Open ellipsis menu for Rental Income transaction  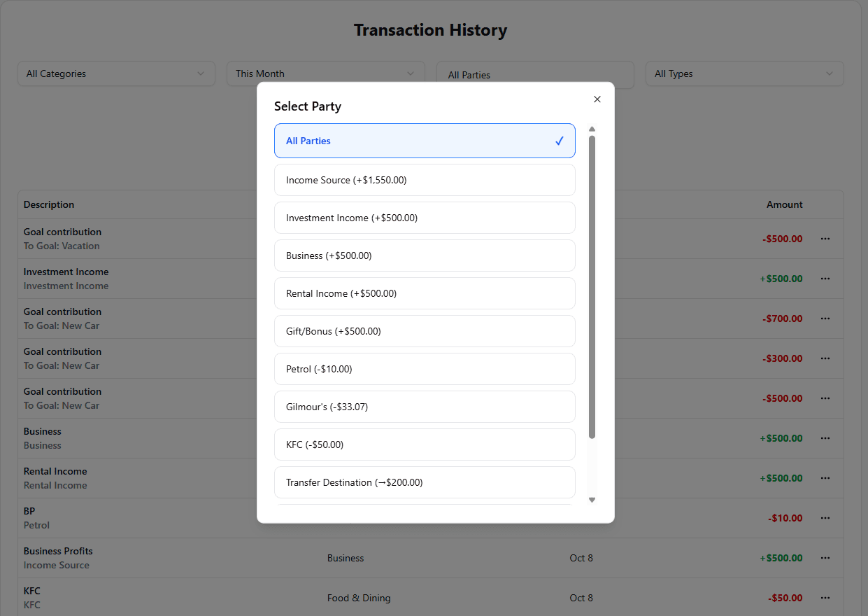click(825, 478)
